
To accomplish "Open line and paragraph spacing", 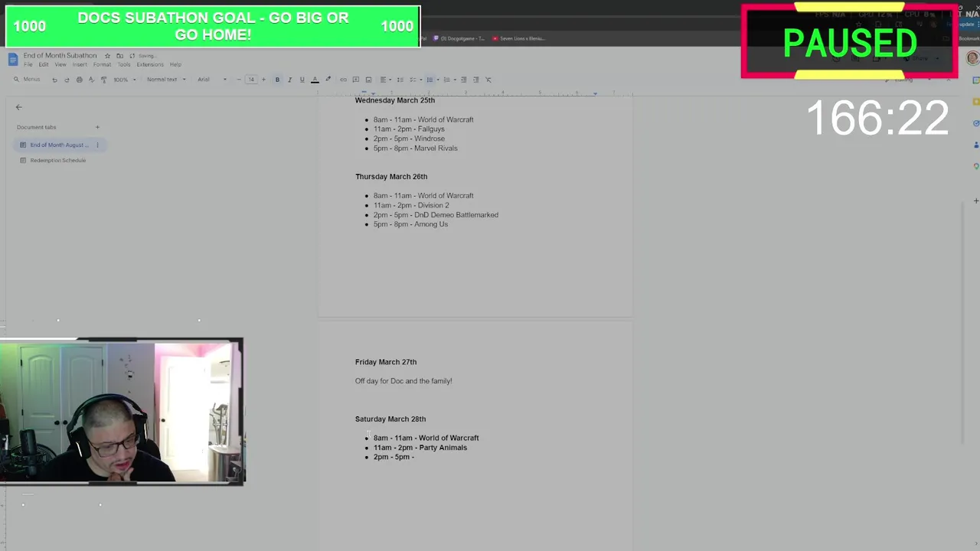I will (400, 80).
